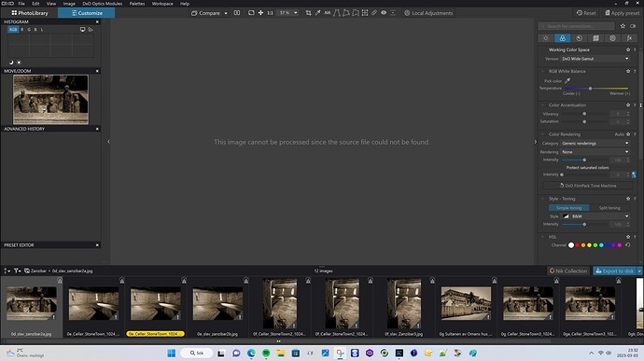Adjust the Temperature slider handle
Viewport: 644px width, 361px height.
click(x=590, y=89)
